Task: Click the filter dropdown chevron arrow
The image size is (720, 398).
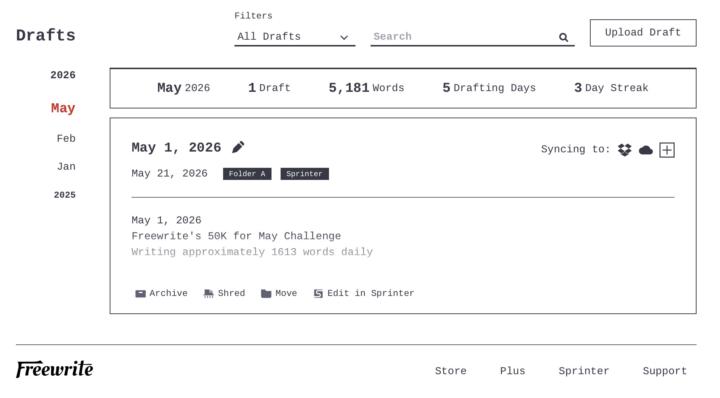Action: (x=344, y=37)
